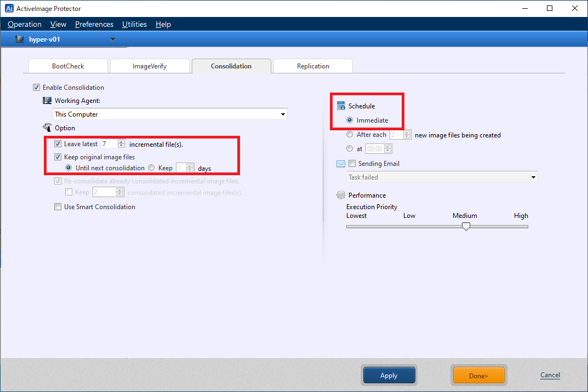Click the Performance gear icon
The height and width of the screenshot is (392, 588).
coord(341,195)
